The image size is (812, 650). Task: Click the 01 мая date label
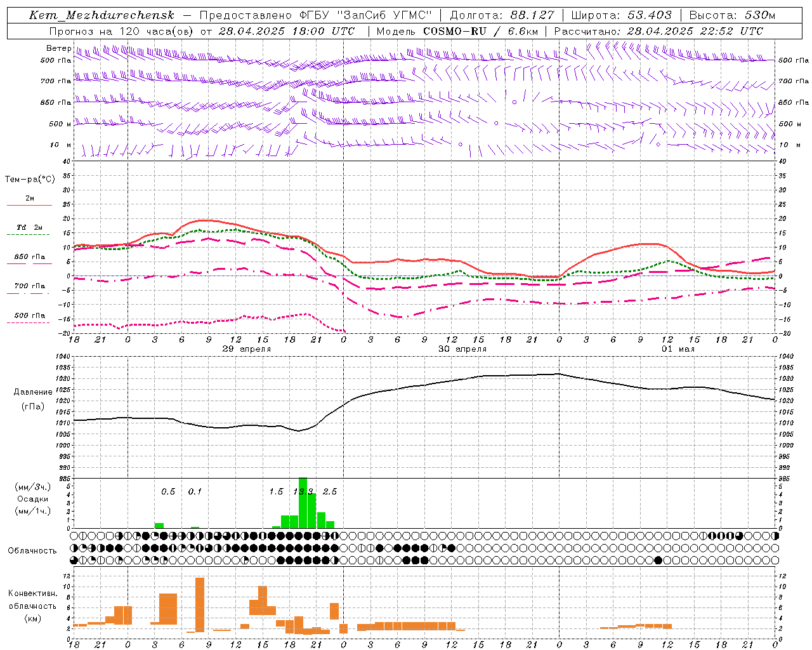coord(678,349)
